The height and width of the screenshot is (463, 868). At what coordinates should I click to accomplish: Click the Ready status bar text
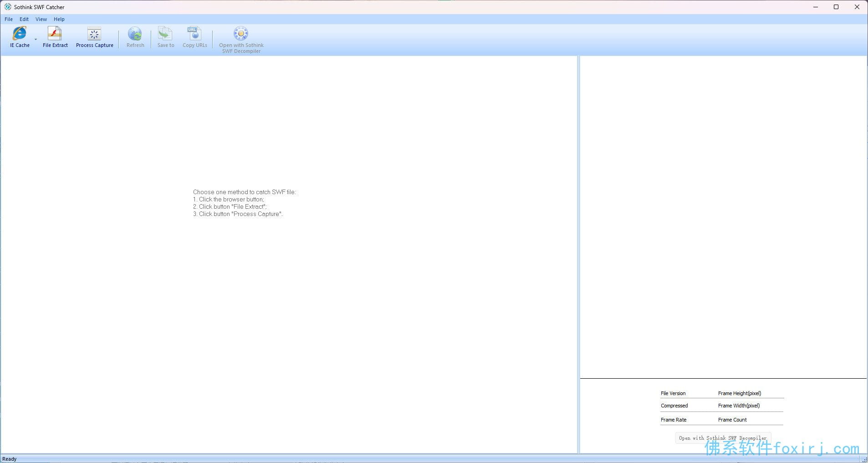click(x=10, y=459)
